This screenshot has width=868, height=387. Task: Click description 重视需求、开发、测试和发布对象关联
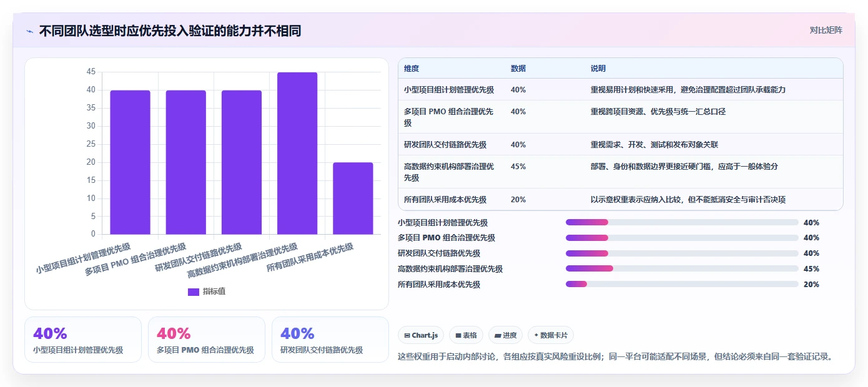point(654,145)
